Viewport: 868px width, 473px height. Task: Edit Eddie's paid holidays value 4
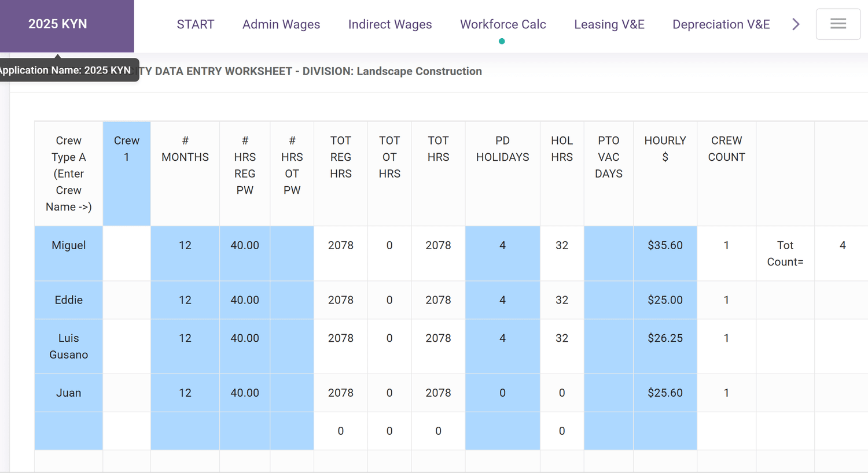503,300
